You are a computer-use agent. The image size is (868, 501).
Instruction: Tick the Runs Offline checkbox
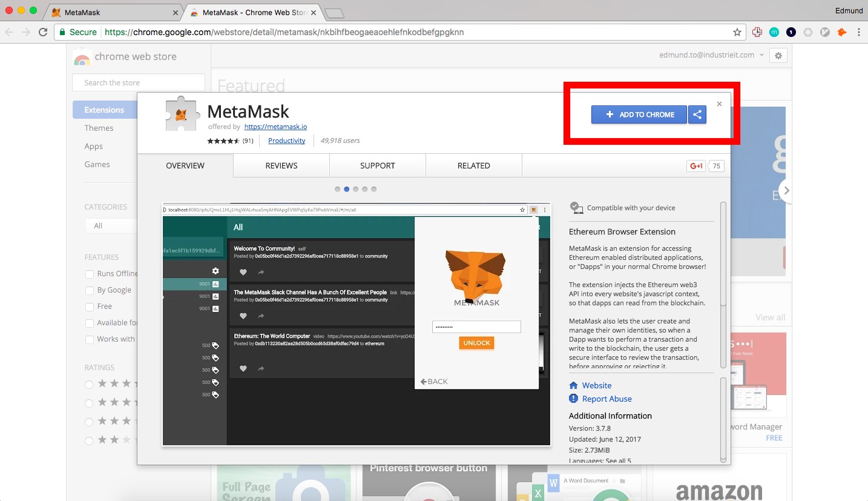[90, 274]
